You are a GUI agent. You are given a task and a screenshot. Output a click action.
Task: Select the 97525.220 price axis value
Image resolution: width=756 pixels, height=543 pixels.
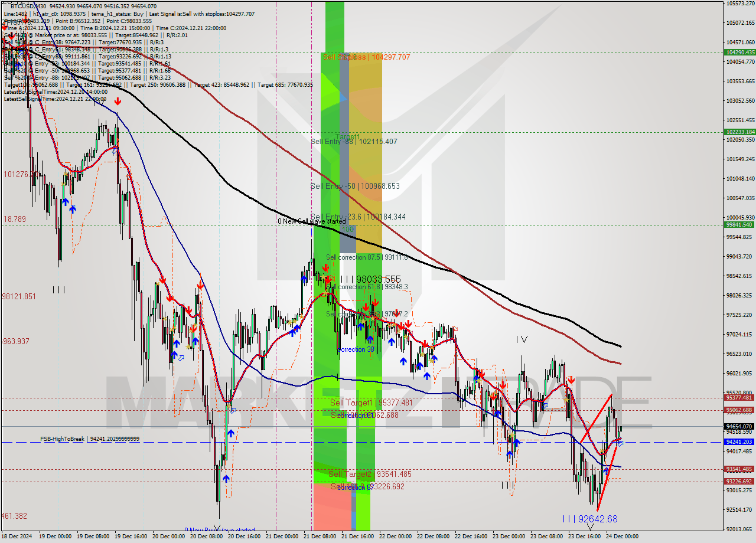[739, 315]
